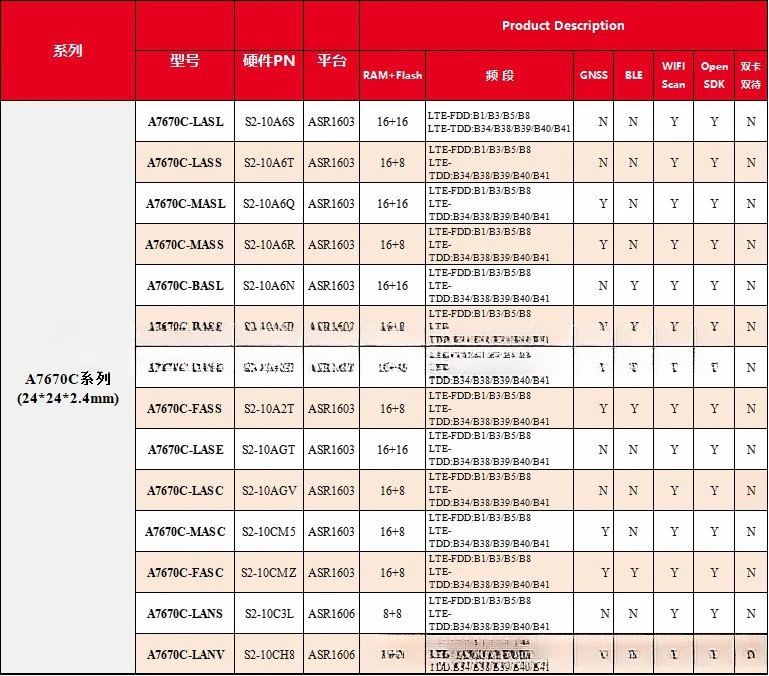Select model cell A7670C-LANV
Screen dimensions: 769x676
coord(185,654)
